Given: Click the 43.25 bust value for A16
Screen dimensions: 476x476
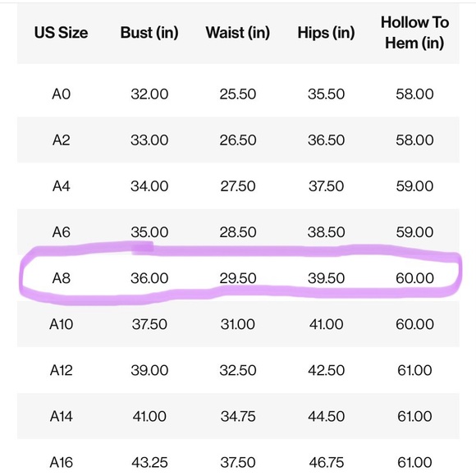Looking at the screenshot, I should (x=149, y=462).
